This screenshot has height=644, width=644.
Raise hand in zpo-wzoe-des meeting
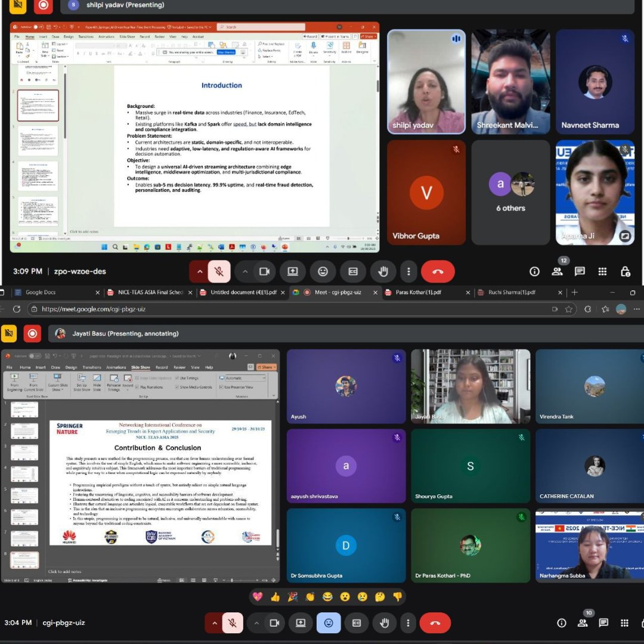pos(383,271)
